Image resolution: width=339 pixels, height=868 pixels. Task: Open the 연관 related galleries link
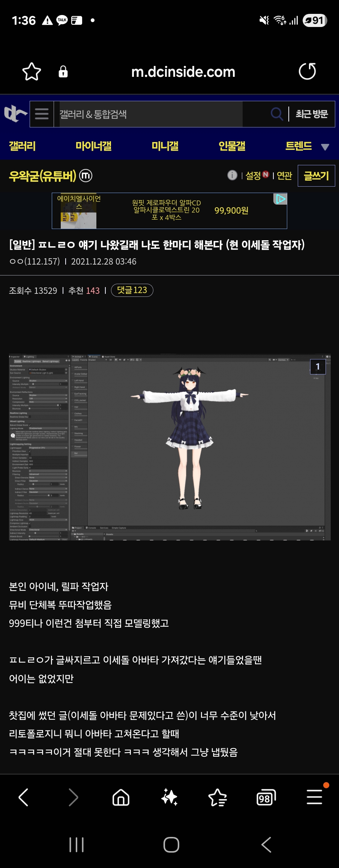click(x=284, y=175)
